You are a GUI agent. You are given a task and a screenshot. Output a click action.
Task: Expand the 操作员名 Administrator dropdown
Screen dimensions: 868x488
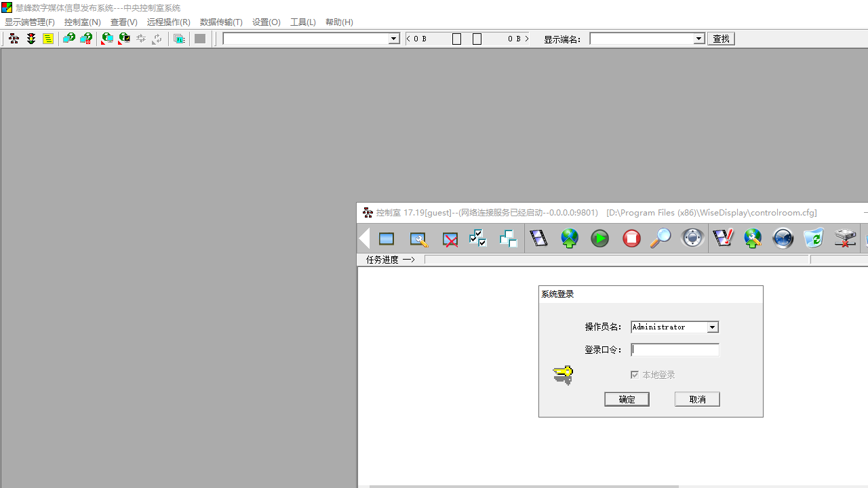point(712,327)
